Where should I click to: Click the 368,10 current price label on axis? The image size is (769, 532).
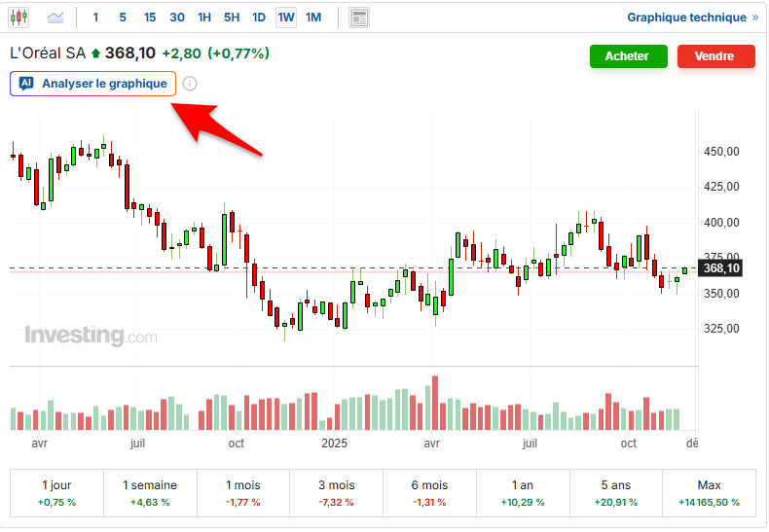tap(721, 268)
